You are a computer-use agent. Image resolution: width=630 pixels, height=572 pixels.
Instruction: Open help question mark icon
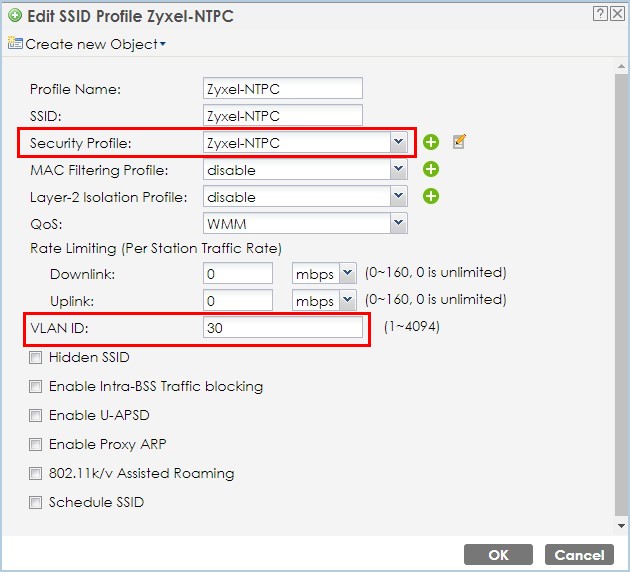(x=599, y=14)
